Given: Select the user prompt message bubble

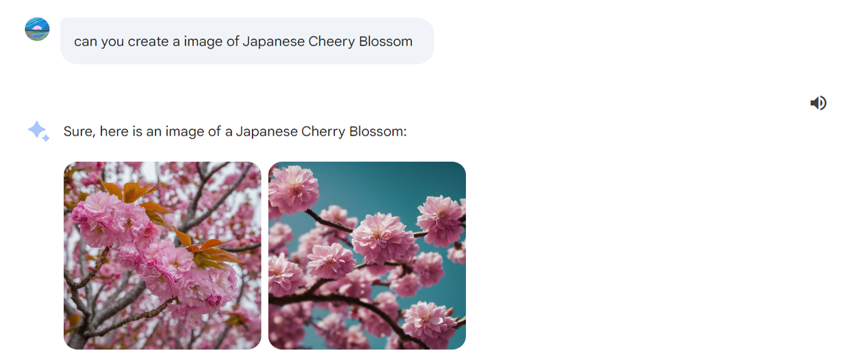Looking at the screenshot, I should tap(247, 41).
